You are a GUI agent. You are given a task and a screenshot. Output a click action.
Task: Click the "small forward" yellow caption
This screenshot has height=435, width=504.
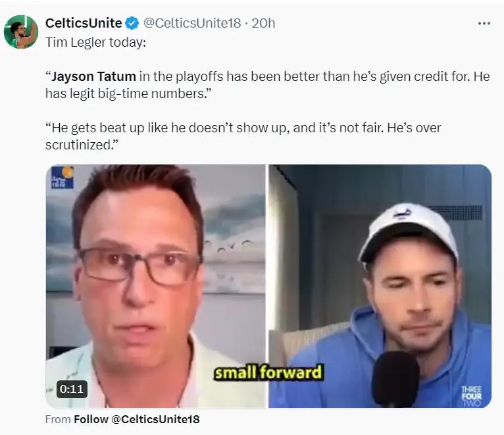tap(268, 372)
